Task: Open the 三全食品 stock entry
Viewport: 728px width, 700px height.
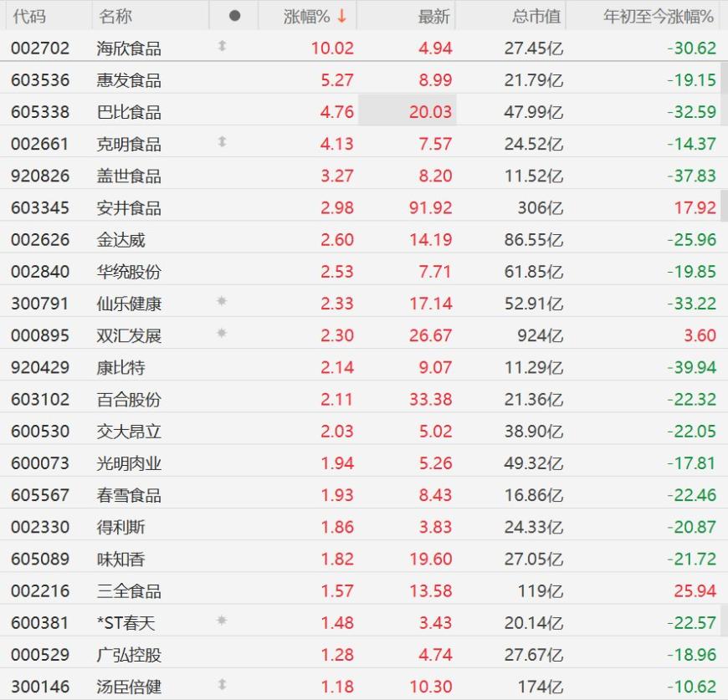Action: click(129, 591)
